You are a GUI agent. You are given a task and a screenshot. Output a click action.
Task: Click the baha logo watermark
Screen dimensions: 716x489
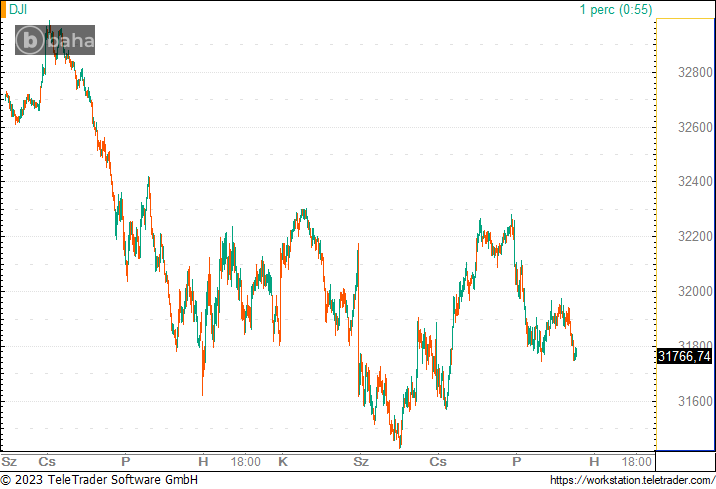(x=55, y=41)
